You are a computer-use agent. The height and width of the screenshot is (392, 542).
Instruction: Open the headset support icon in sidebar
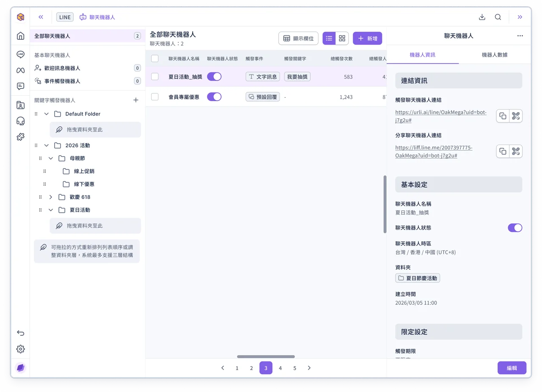[x=20, y=121]
